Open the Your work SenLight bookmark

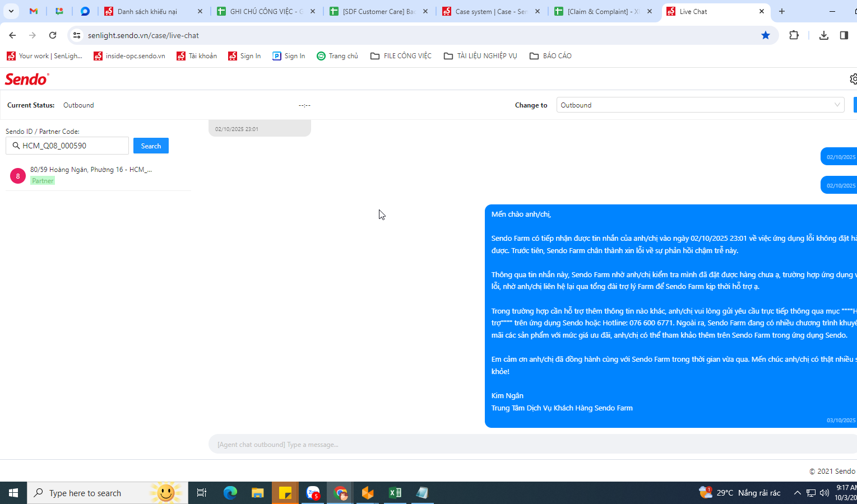point(45,56)
